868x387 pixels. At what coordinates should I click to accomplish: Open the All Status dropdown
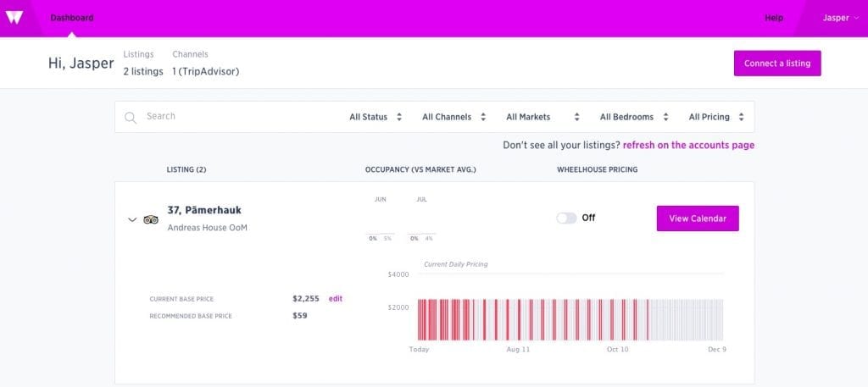(376, 117)
